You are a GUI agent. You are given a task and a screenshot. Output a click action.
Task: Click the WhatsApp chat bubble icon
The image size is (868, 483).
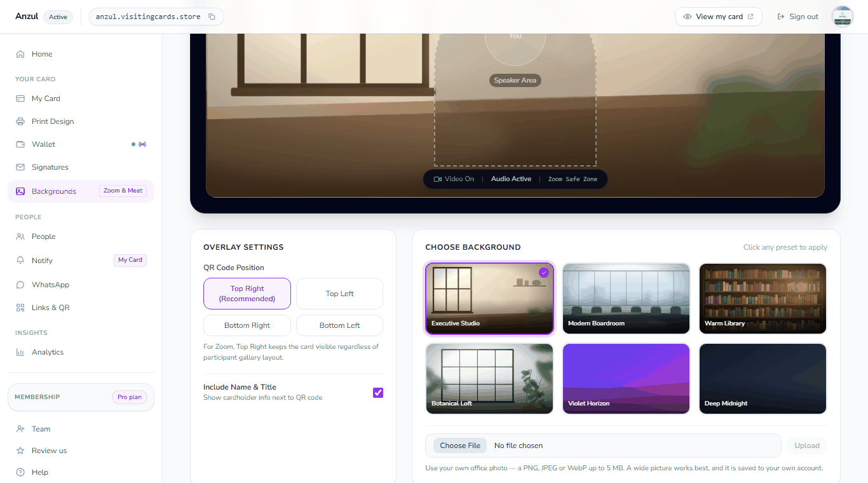20,285
